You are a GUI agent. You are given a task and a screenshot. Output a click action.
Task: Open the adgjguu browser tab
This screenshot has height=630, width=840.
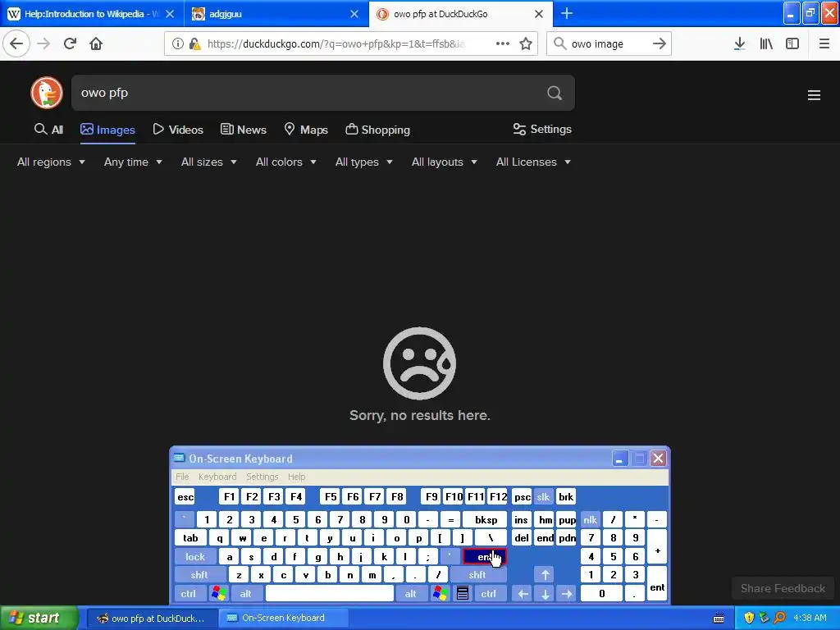pyautogui.click(x=276, y=14)
